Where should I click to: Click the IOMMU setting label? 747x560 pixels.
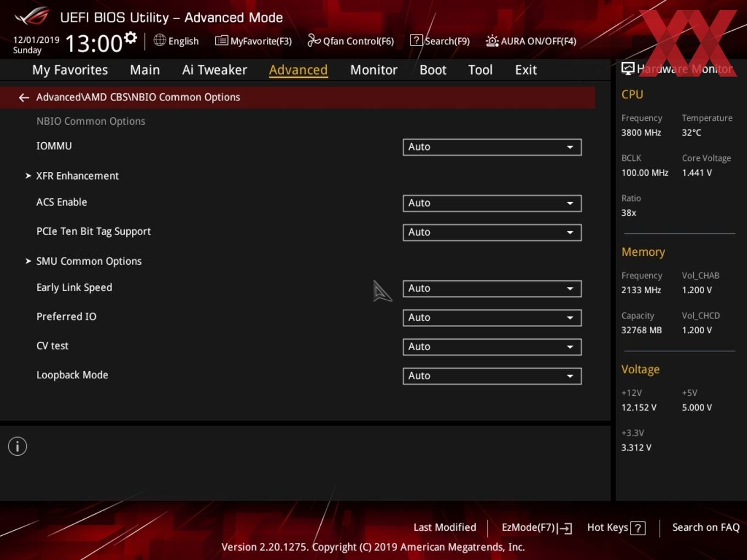(54, 146)
